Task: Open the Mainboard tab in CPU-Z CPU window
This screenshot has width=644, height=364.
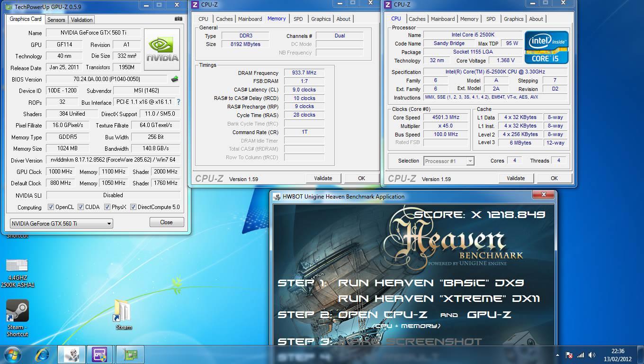Action: (x=443, y=19)
